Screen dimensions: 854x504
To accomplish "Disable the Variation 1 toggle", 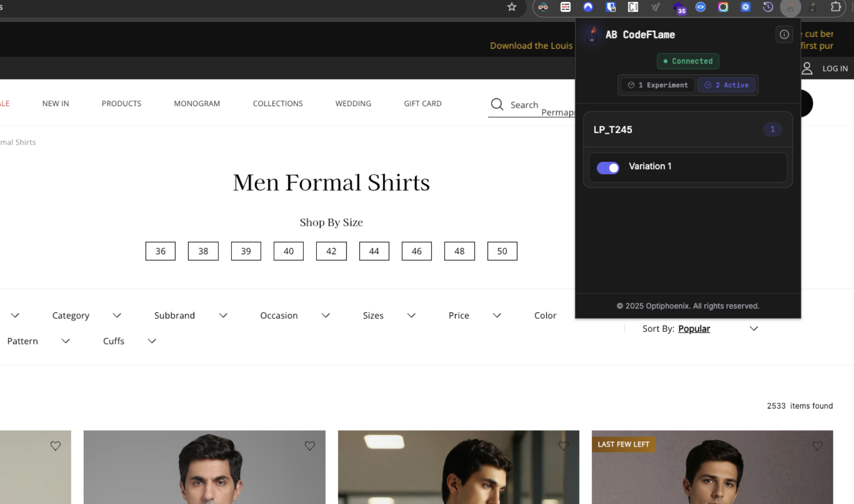I will point(608,168).
